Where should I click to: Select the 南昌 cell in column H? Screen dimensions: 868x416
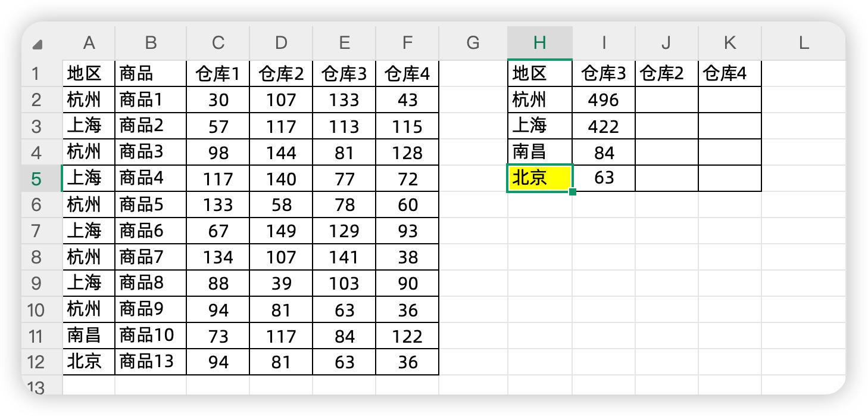click(x=539, y=153)
